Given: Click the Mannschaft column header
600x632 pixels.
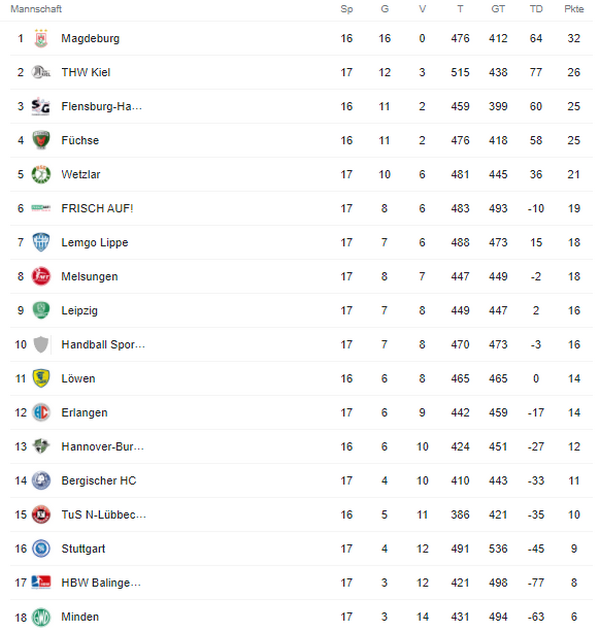Looking at the screenshot, I should [x=36, y=9].
